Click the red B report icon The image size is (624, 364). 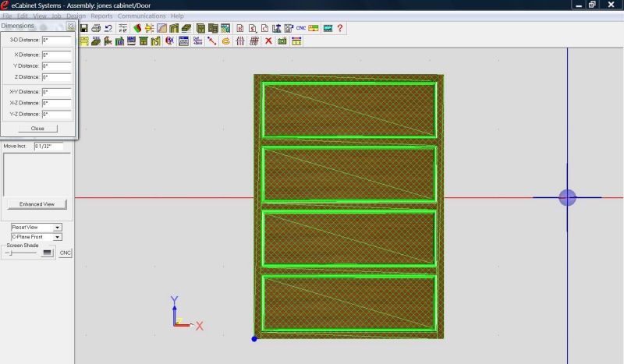(x=240, y=28)
